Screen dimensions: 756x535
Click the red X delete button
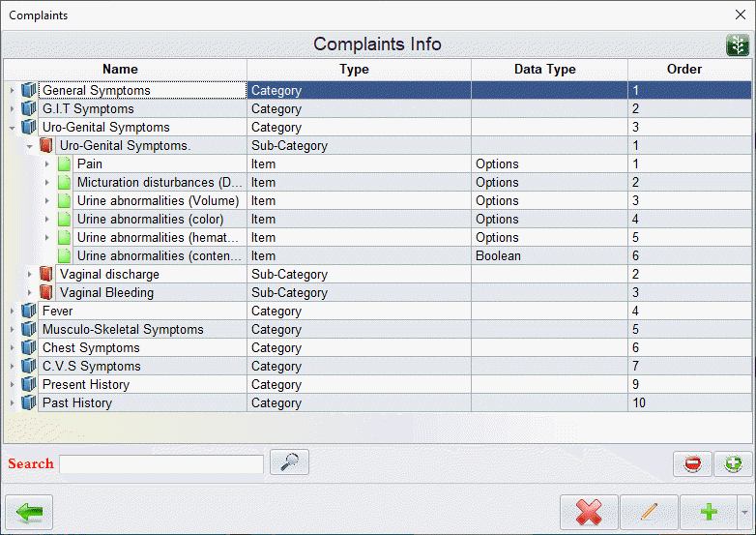coord(589,513)
